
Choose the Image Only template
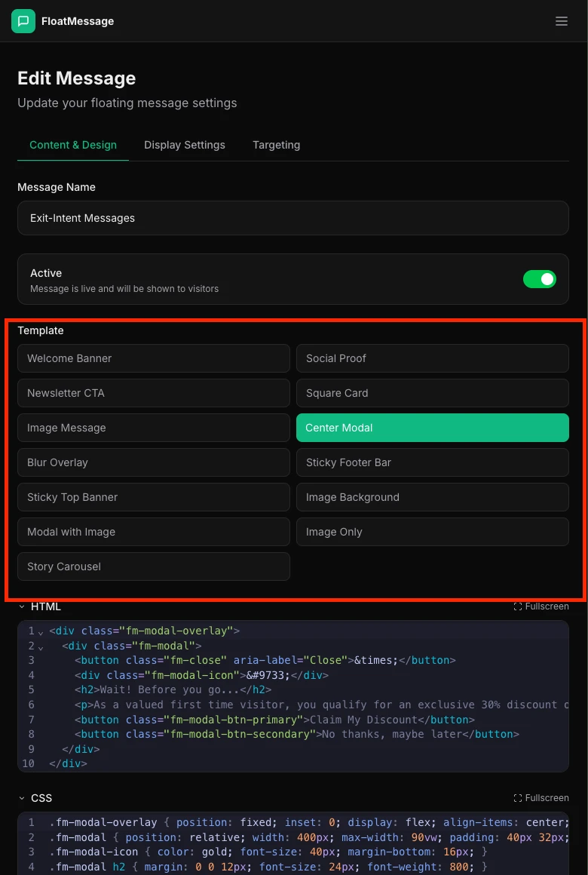click(x=432, y=532)
